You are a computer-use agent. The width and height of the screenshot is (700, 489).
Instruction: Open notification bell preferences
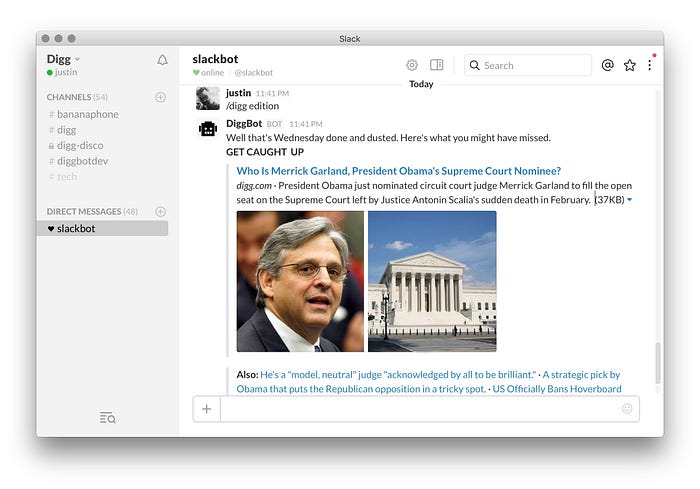coord(162,60)
